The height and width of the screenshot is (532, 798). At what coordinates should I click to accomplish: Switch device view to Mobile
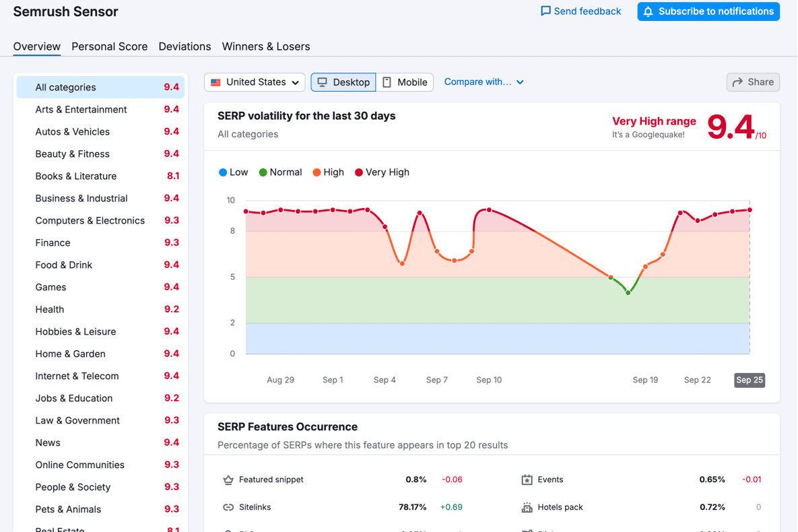point(405,82)
